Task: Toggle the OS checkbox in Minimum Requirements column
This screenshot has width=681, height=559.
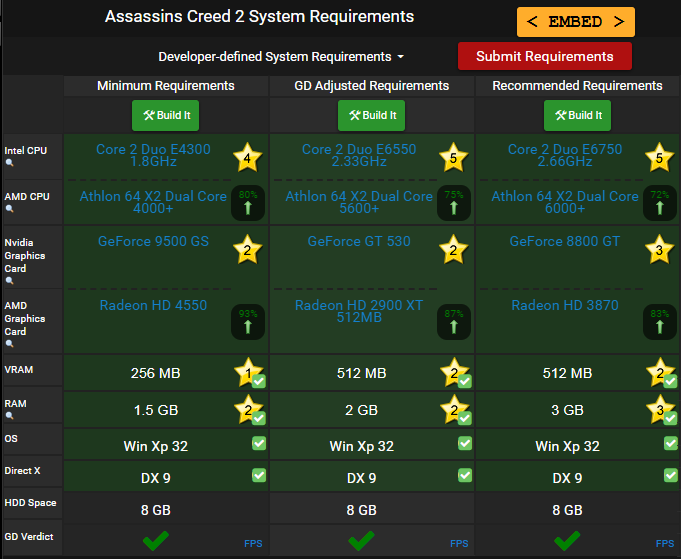Action: 259,443
